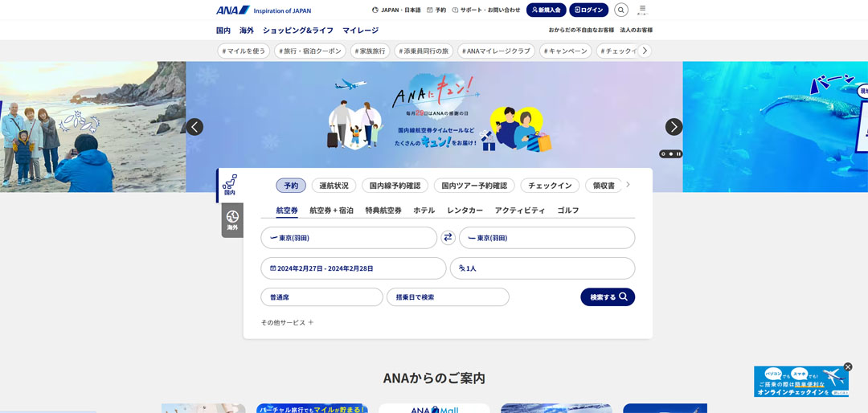Select the 予約 pill tab
868x413 pixels.
[x=291, y=186]
